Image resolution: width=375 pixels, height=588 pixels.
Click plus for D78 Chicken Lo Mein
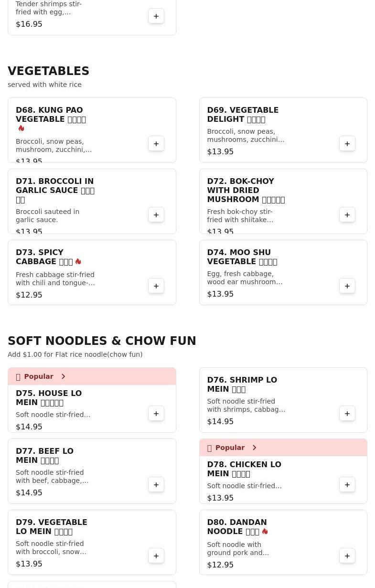[347, 485]
